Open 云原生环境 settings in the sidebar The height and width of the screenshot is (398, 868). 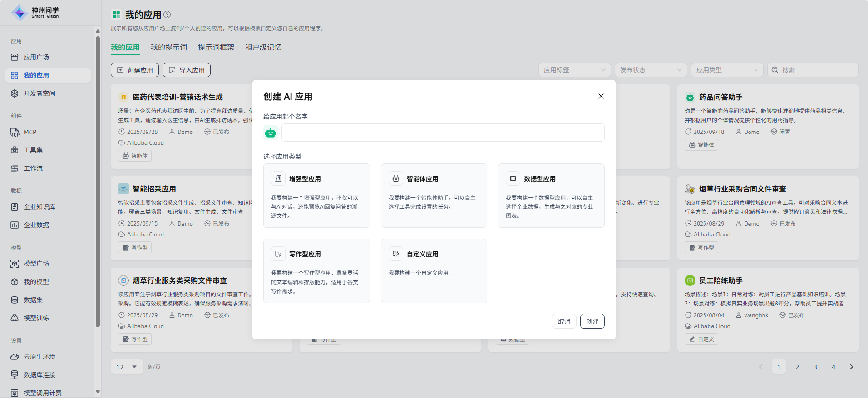pyautogui.click(x=39, y=357)
